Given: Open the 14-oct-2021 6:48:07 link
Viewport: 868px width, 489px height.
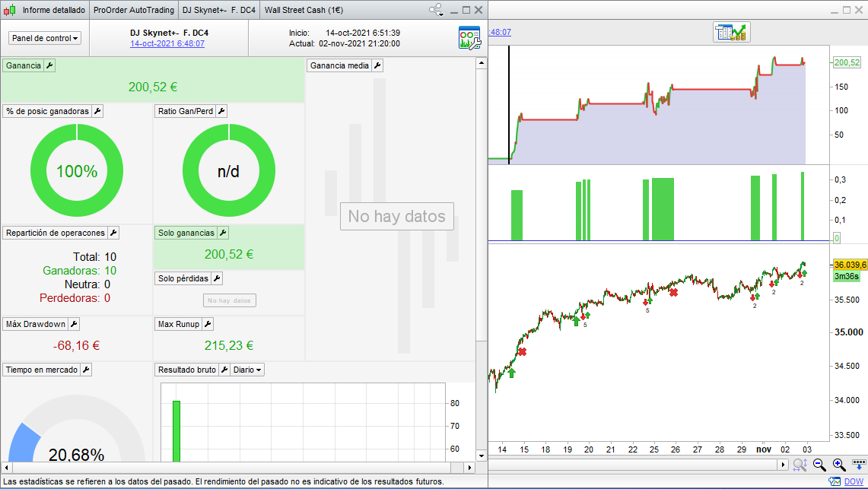Looking at the screenshot, I should point(167,43).
